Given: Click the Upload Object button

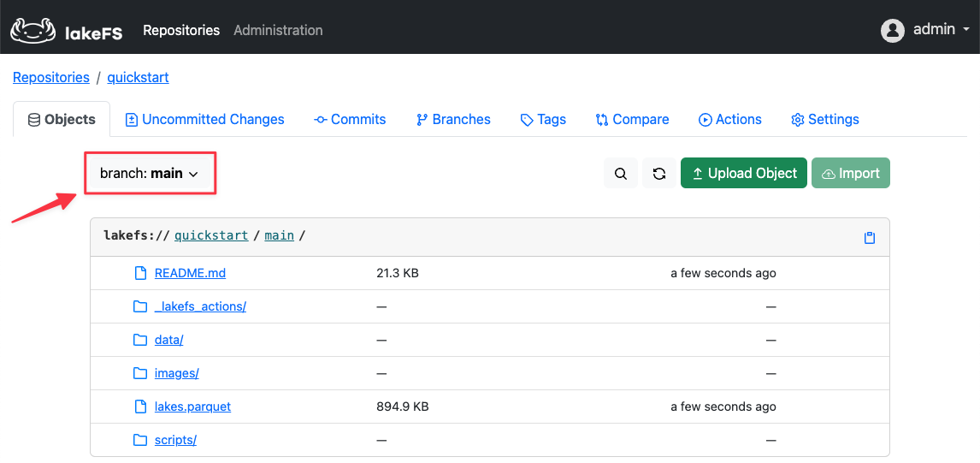Looking at the screenshot, I should click(x=743, y=173).
